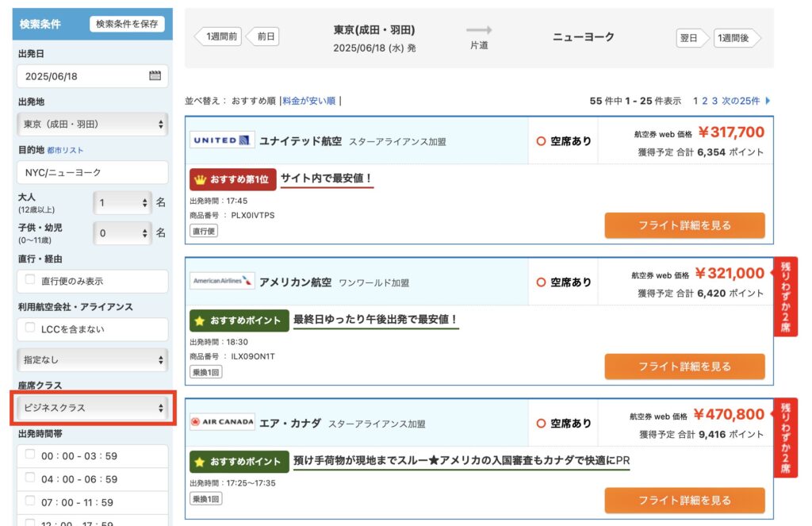Click the ¥317,700 price
This screenshot has width=812, height=526.
pyautogui.click(x=730, y=132)
